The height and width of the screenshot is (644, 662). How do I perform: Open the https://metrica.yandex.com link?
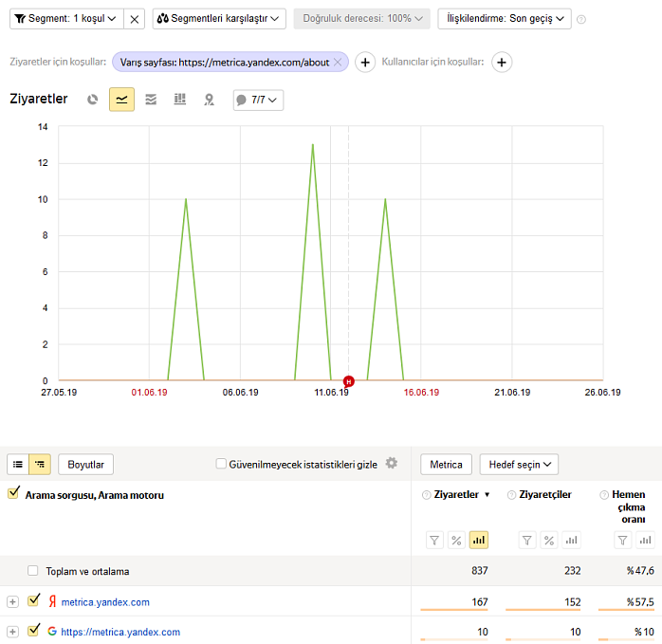pyautogui.click(x=120, y=633)
